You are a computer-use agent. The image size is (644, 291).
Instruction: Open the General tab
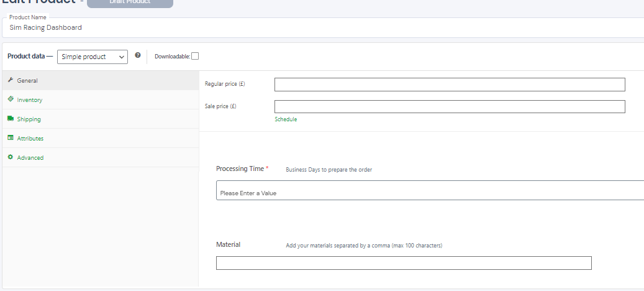point(101,81)
